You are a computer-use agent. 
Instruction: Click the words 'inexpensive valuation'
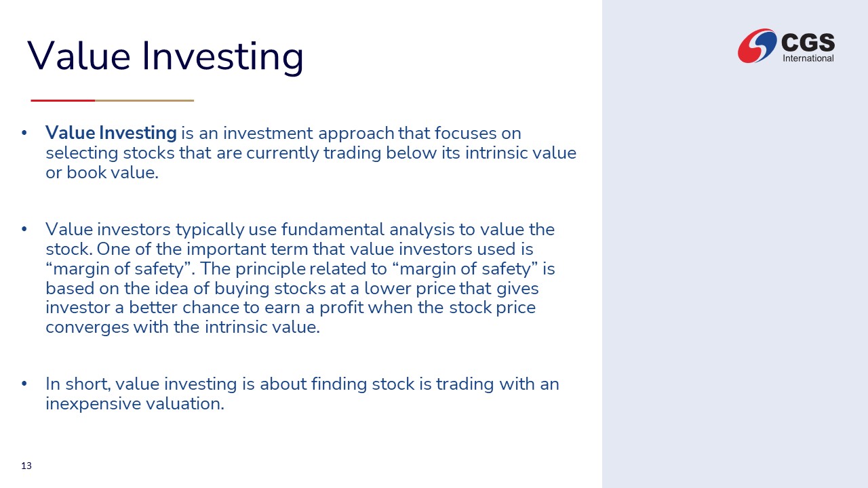[134, 404]
